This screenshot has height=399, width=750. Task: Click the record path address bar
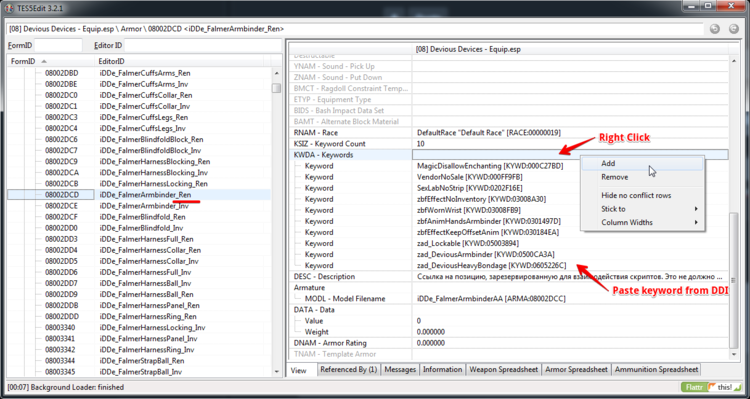[355, 29]
